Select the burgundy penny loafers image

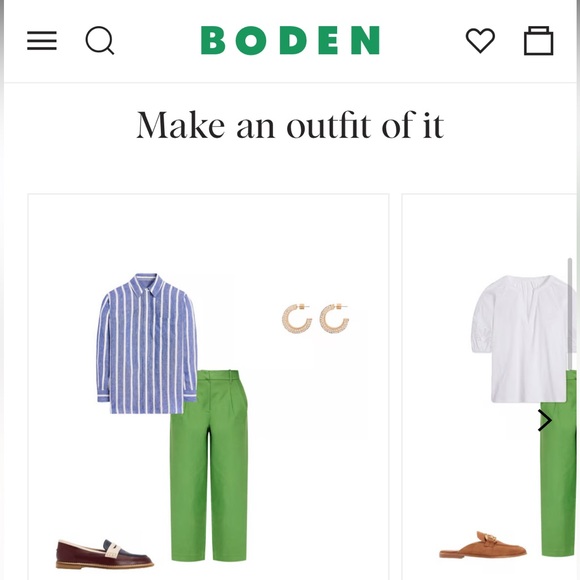(105, 554)
